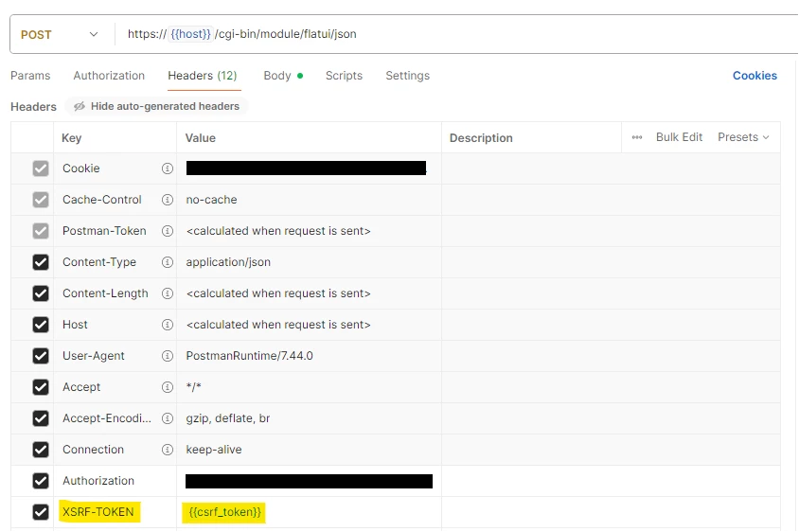
Task: Click Hide auto-generated headers button
Action: tap(156, 106)
